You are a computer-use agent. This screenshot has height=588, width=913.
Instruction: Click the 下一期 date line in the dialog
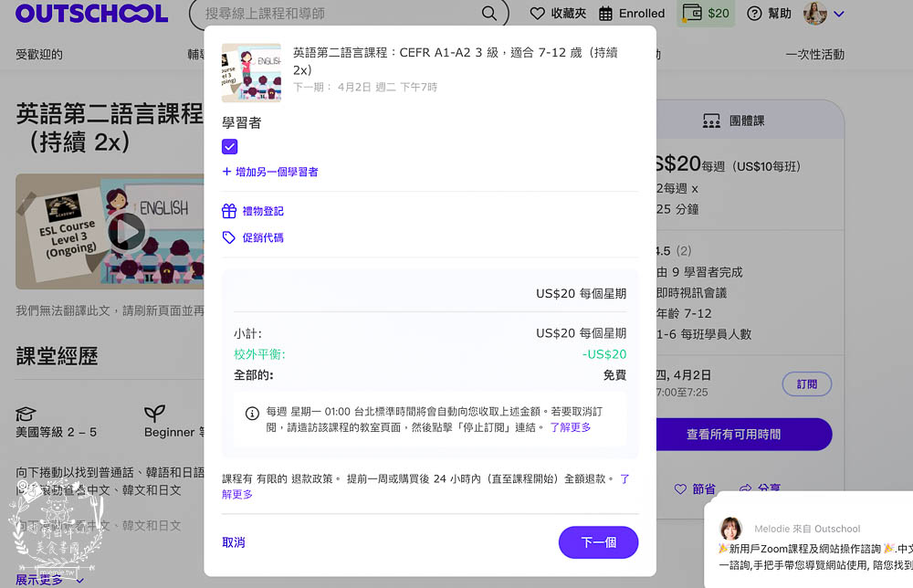coord(365,87)
